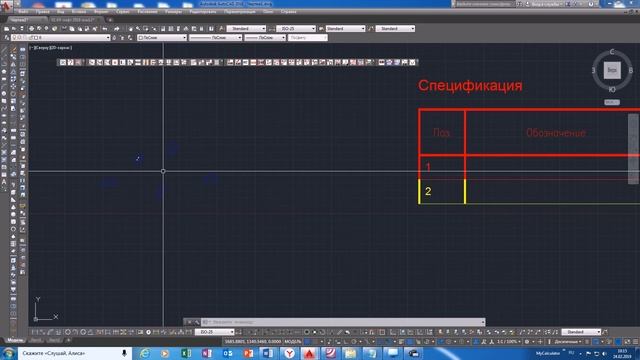Select the Mirror modify tool
Image resolution: width=640 pixels, height=360 pixels.
pos(13,64)
